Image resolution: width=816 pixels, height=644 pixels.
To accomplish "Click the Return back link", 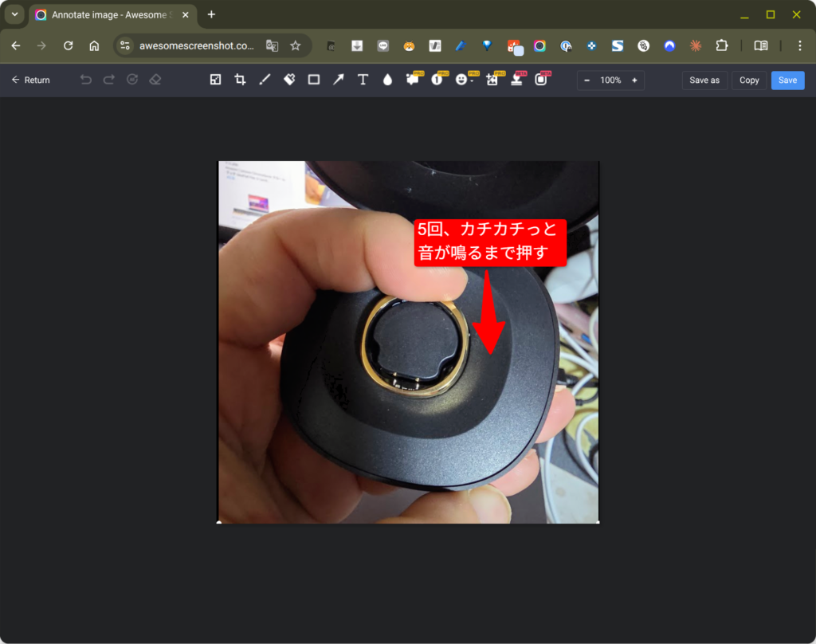I will (x=30, y=80).
